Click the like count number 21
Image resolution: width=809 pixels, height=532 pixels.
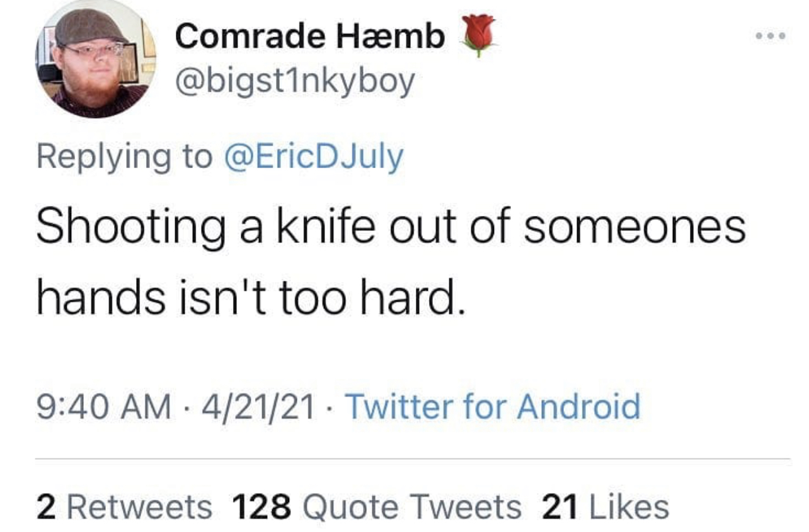pyautogui.click(x=559, y=507)
